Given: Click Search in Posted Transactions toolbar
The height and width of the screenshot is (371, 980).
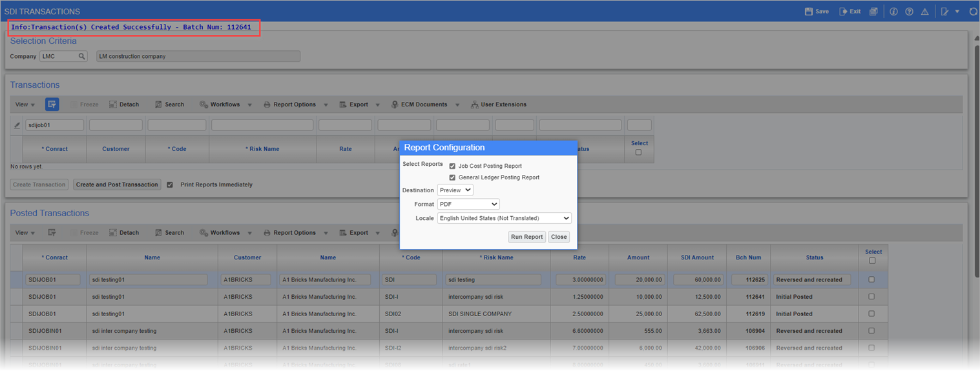Looking at the screenshot, I should coord(169,233).
